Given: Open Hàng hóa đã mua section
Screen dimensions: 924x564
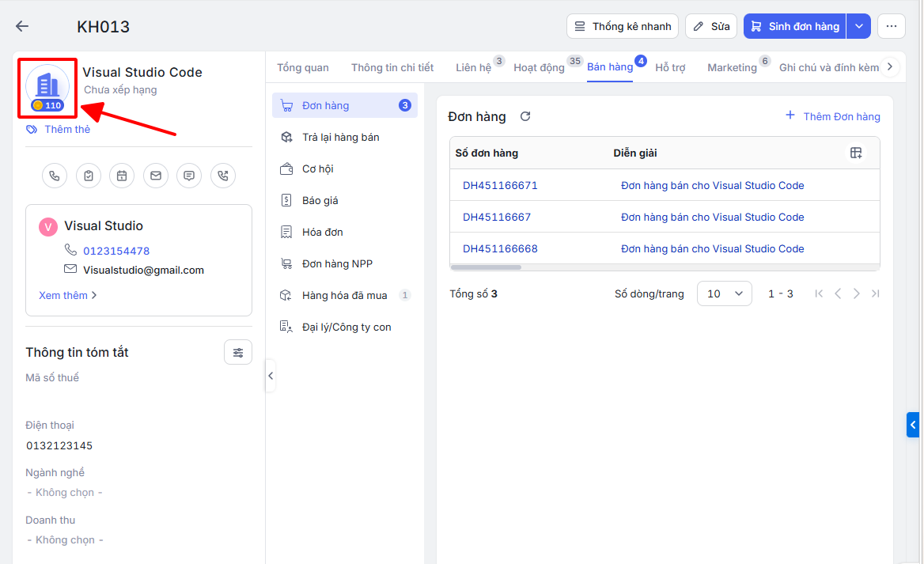Looking at the screenshot, I should (345, 295).
